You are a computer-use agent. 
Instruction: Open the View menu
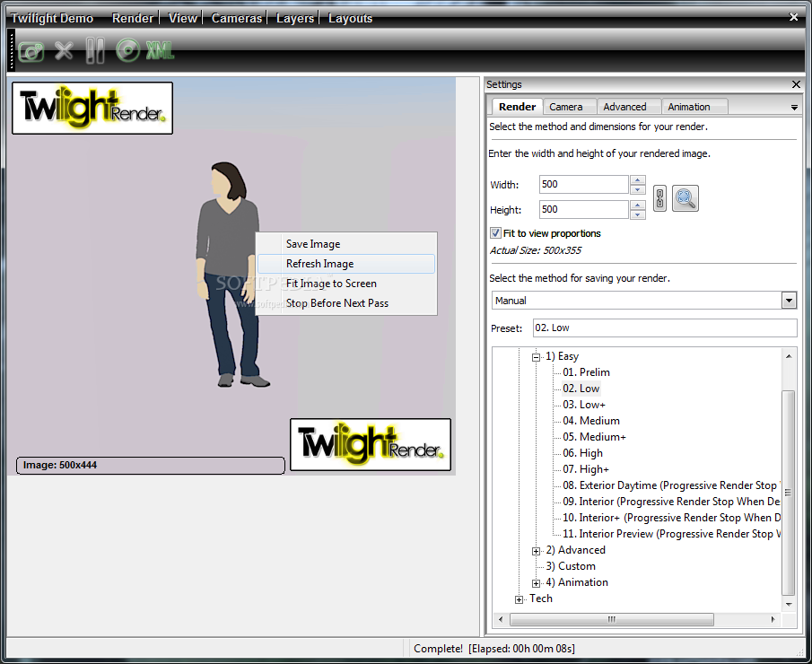tap(183, 18)
